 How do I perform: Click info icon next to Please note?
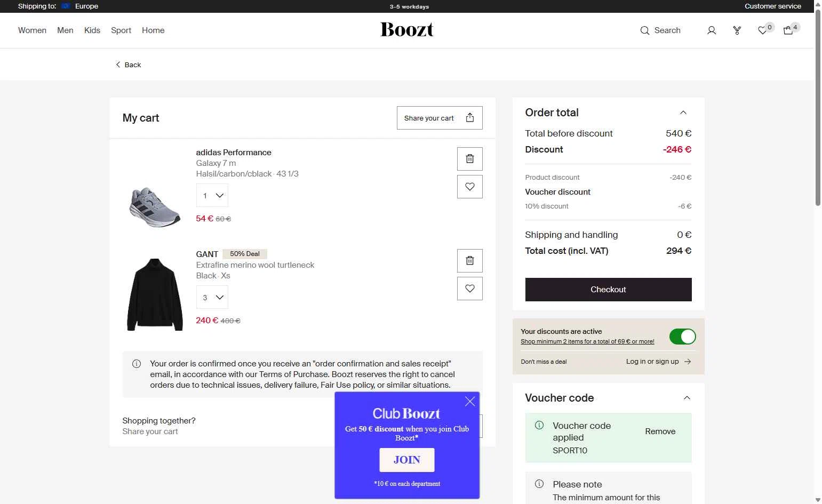pos(539,484)
